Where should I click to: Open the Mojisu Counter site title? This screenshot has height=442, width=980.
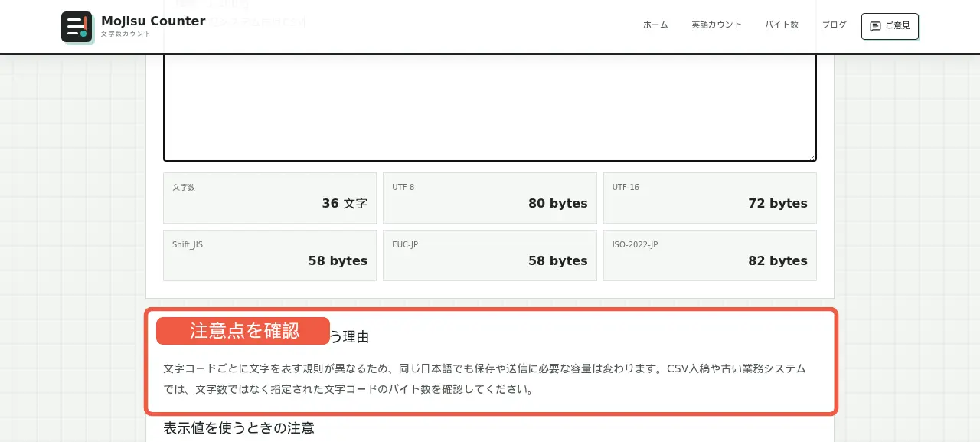pyautogui.click(x=153, y=21)
